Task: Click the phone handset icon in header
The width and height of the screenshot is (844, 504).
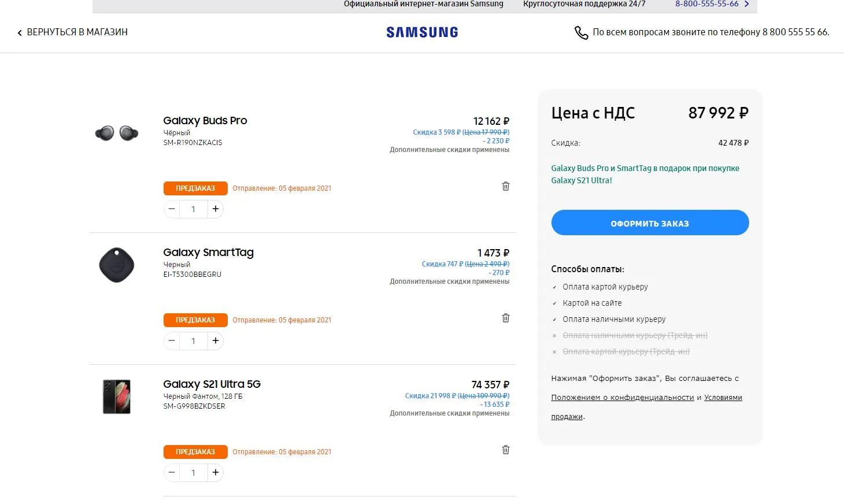Action: (581, 32)
